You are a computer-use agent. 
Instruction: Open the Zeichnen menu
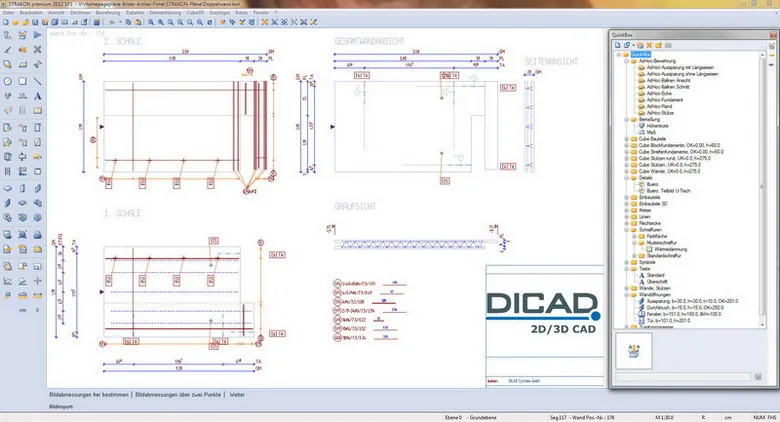[x=80, y=12]
